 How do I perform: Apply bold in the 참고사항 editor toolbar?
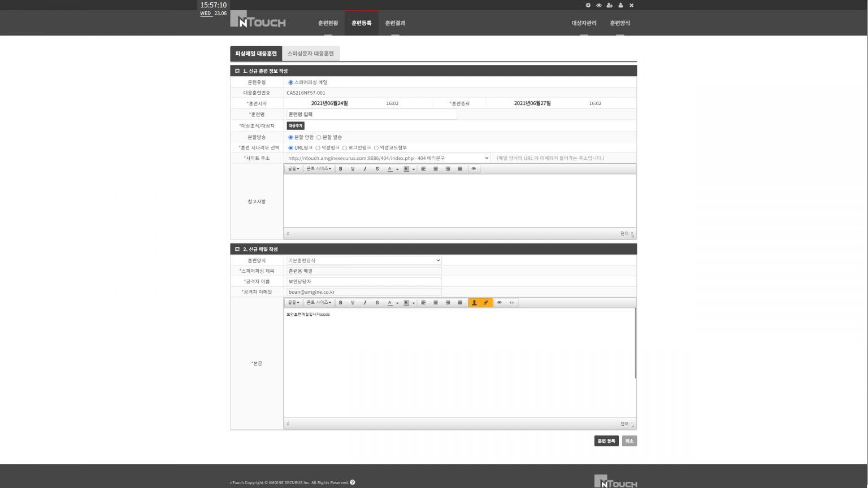click(x=341, y=169)
